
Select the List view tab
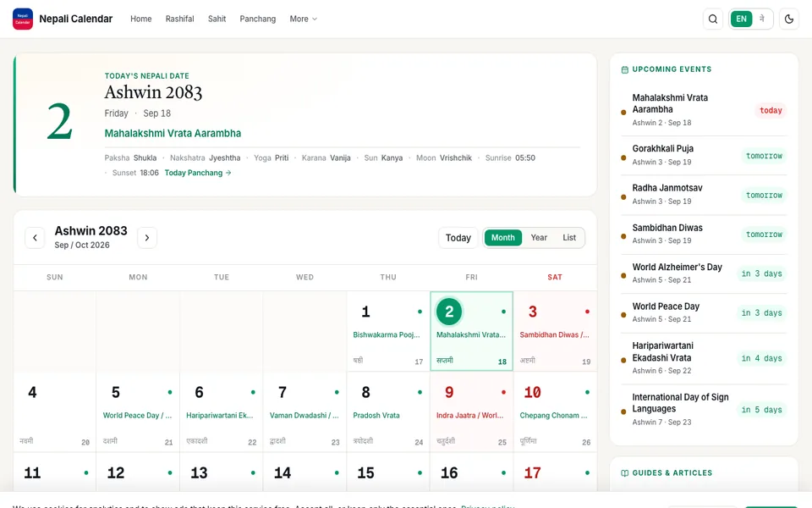point(569,238)
